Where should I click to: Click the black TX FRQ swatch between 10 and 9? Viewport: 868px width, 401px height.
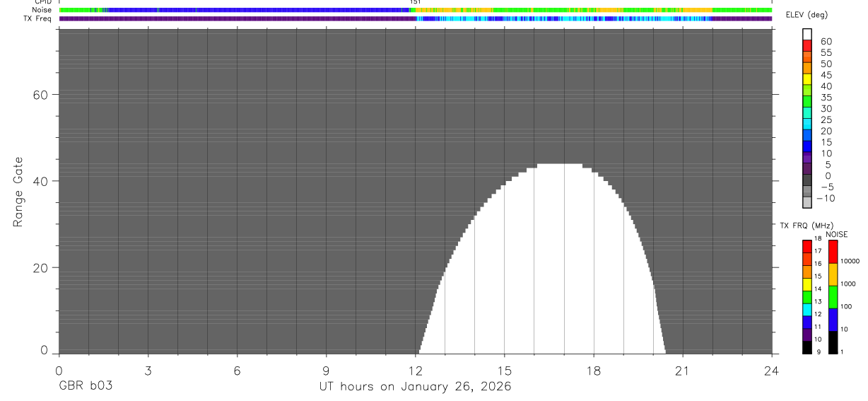tap(807, 347)
